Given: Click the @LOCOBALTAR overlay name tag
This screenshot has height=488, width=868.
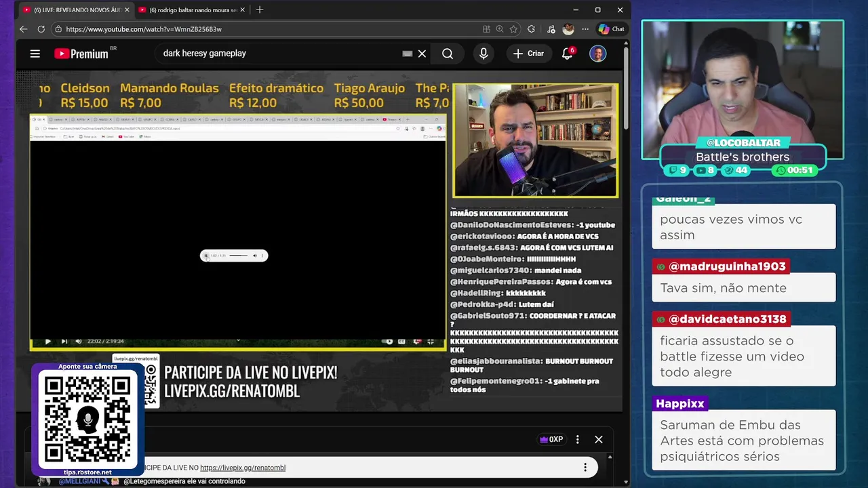Looking at the screenshot, I should point(743,143).
